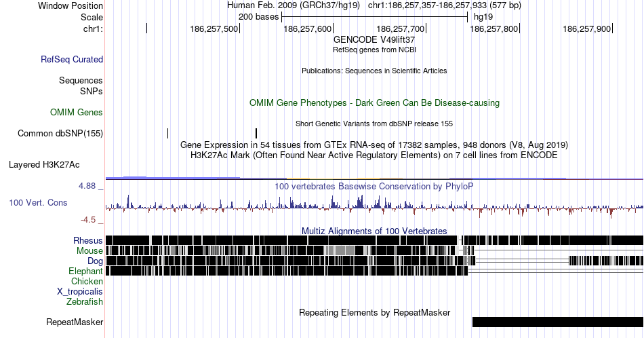644x338 pixels.
Task: Select the Layered H3K27Ac track label
Action: point(44,164)
